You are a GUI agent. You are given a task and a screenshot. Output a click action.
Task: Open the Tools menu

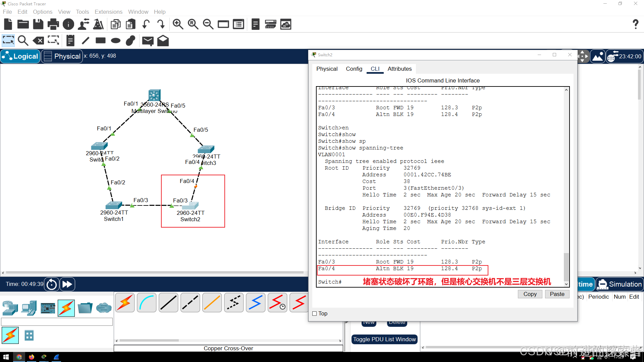point(82,12)
